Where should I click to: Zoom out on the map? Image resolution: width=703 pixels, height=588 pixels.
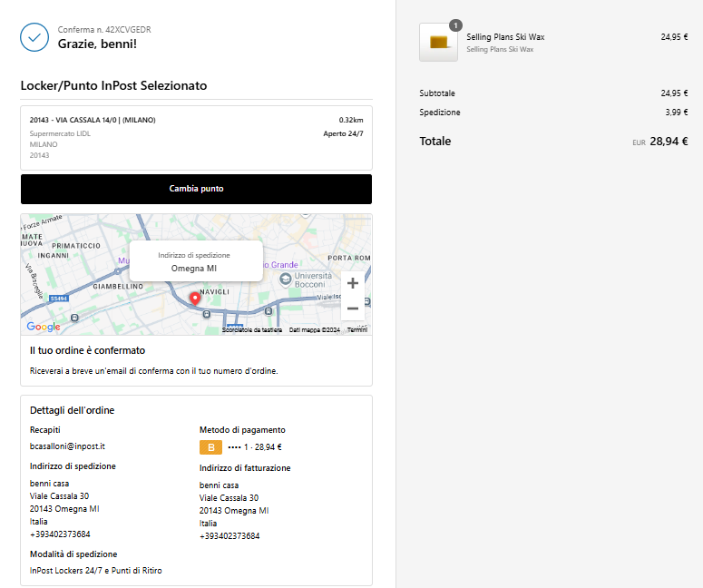point(353,309)
